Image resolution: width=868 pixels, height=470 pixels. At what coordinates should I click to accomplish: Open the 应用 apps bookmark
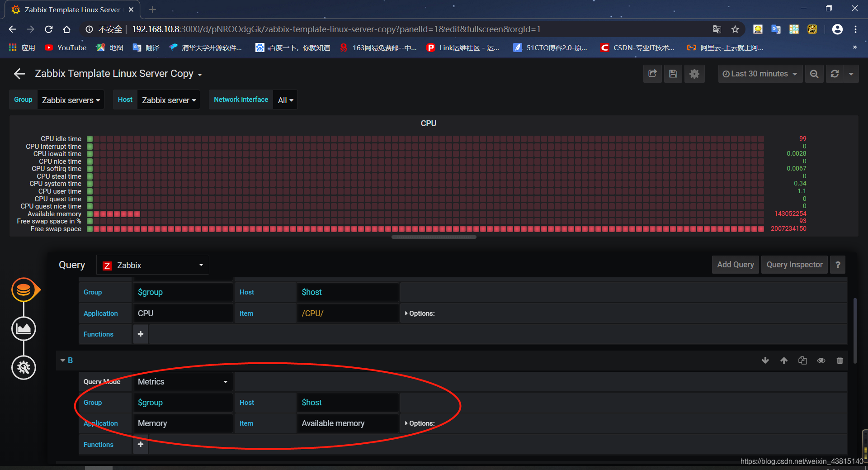coord(22,47)
